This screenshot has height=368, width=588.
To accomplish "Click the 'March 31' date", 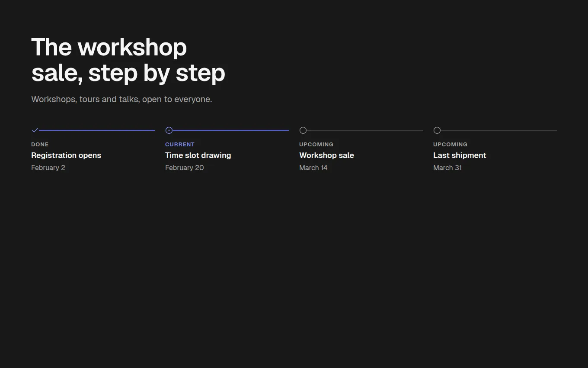I will (x=447, y=168).
